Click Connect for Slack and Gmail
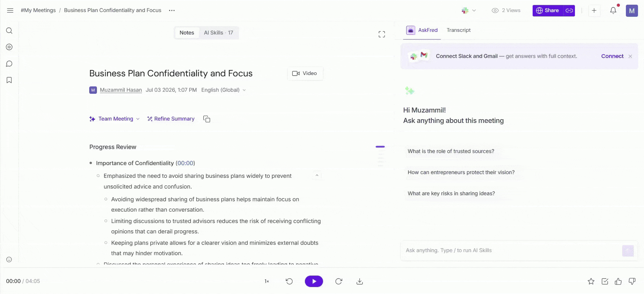Image resolution: width=644 pixels, height=294 pixels. click(612, 56)
